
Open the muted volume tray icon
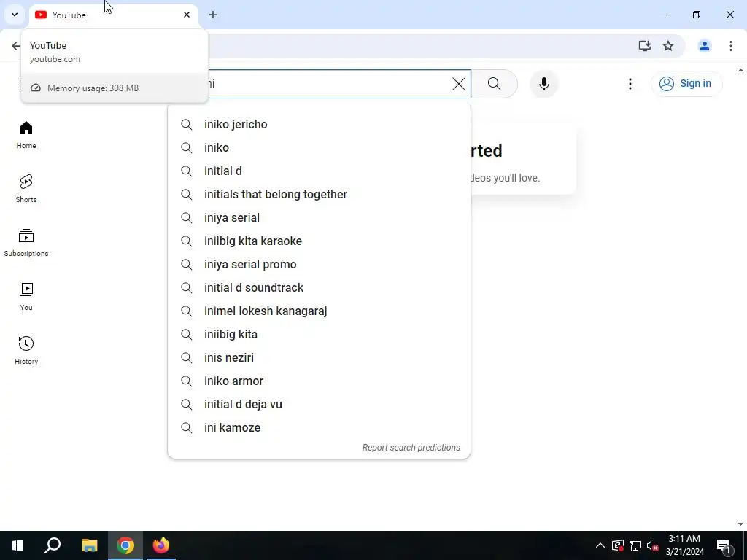coord(653,545)
